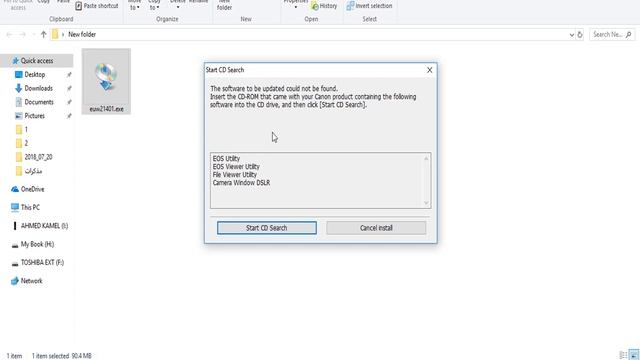
Task: Select EOS Utility in the software list
Action: [x=226, y=158]
